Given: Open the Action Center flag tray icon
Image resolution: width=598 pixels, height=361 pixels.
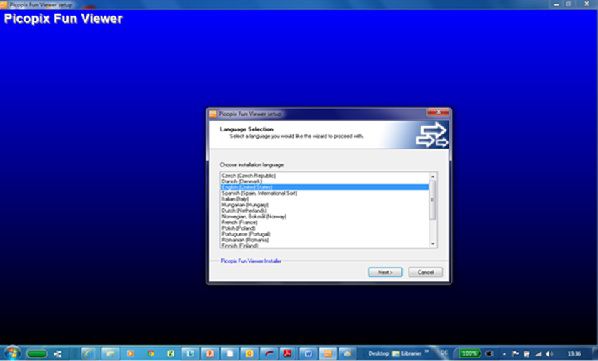Looking at the screenshot, I should [515, 354].
